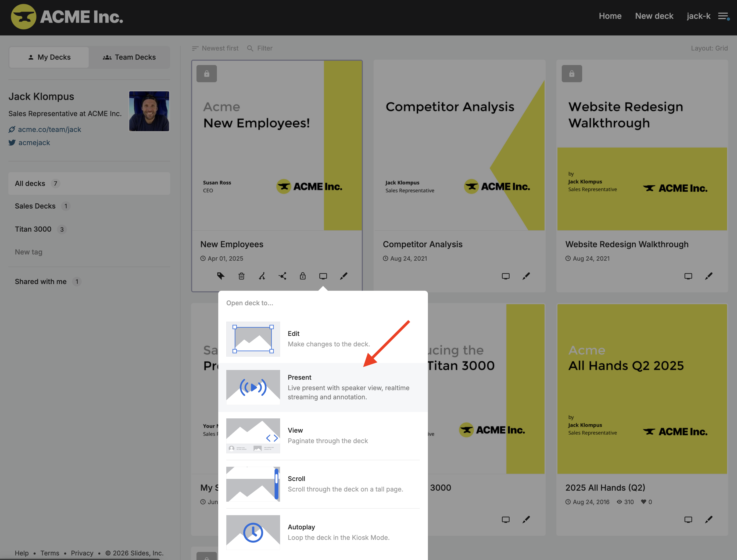This screenshot has width=737, height=560.
Task: Select the Sales Decks tag
Action: (89, 206)
